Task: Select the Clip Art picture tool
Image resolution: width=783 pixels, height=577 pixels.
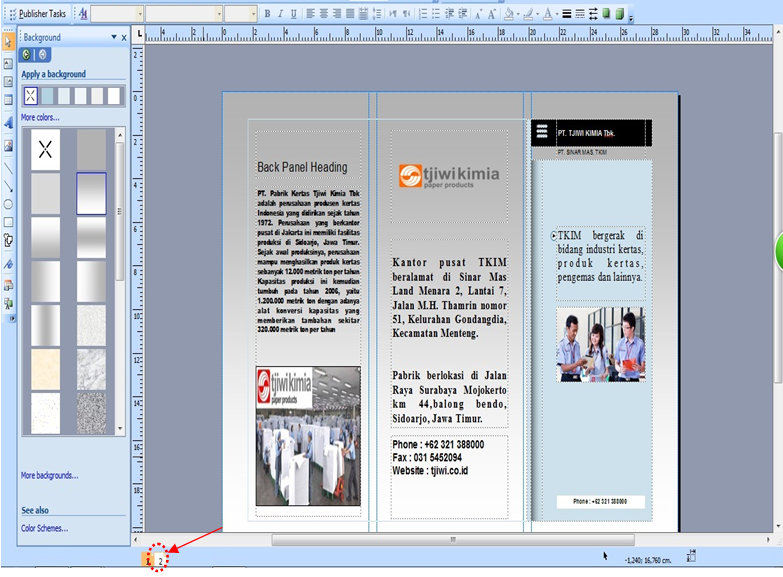Action: (8, 145)
